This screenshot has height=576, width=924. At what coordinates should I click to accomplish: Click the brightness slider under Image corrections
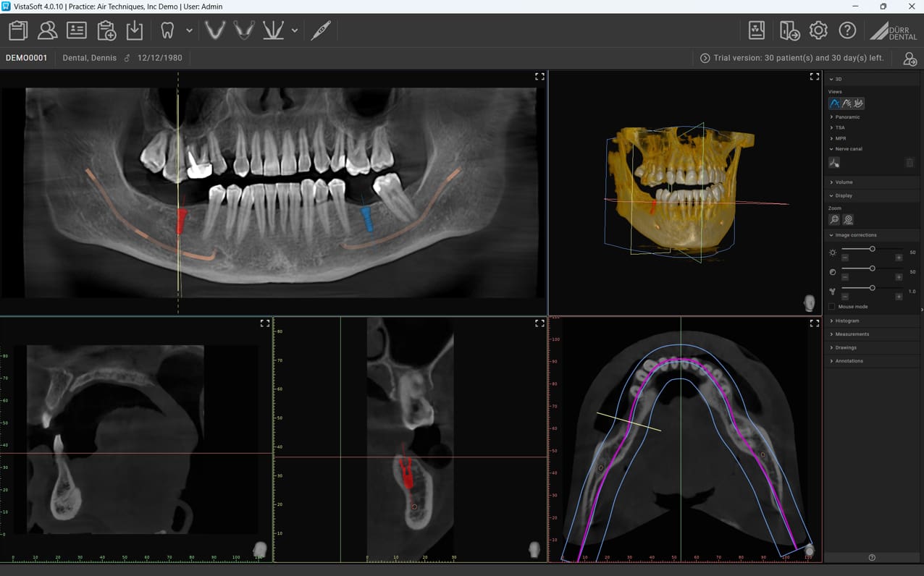871,249
